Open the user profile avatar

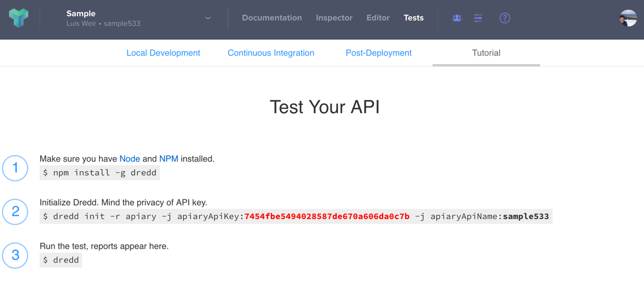pyautogui.click(x=628, y=18)
